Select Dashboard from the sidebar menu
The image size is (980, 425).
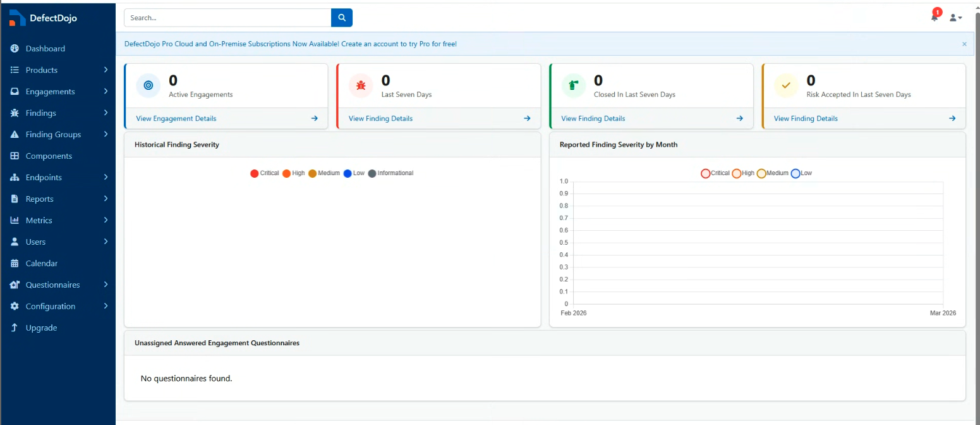point(45,48)
